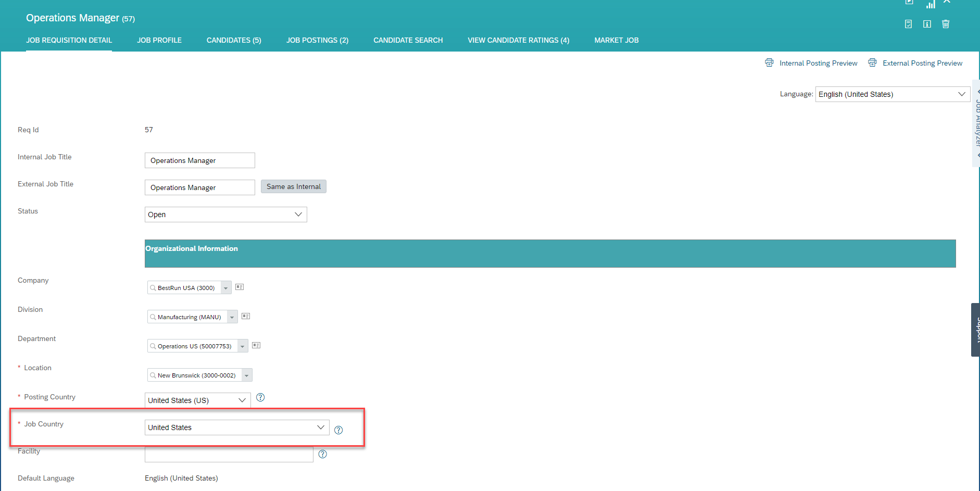Open the information icon in header
This screenshot has height=491, width=980.
(927, 24)
